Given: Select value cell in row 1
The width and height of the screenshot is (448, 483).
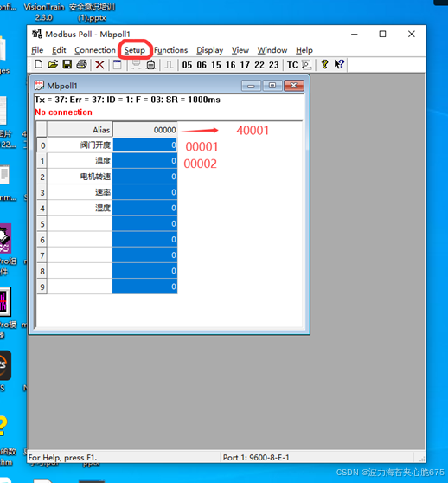Looking at the screenshot, I should (x=145, y=161).
